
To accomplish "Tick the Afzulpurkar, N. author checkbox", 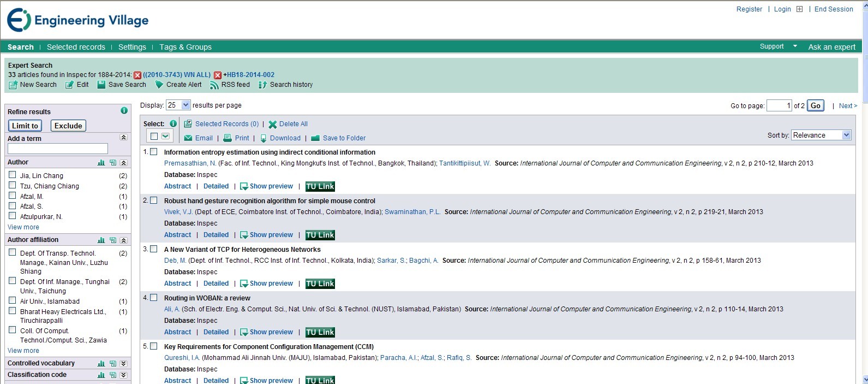I will pyautogui.click(x=13, y=216).
